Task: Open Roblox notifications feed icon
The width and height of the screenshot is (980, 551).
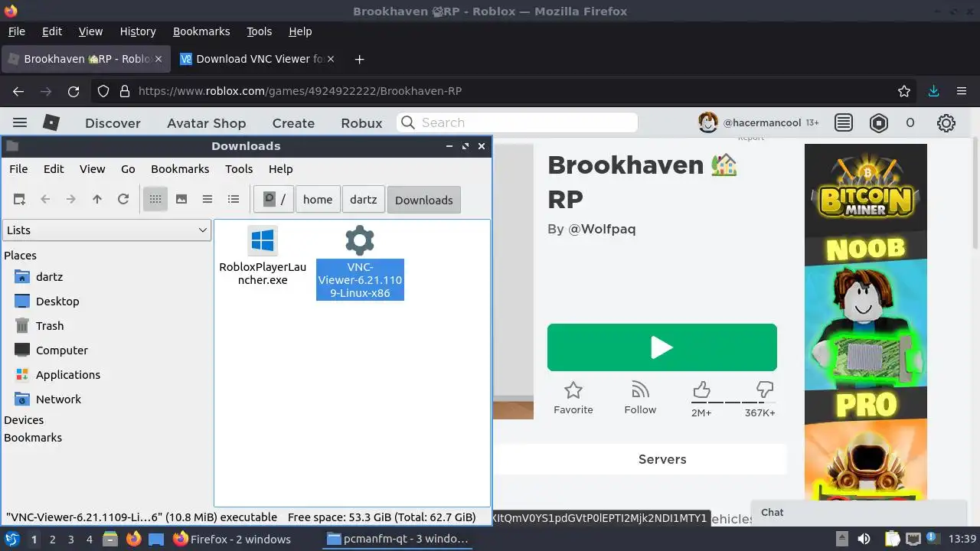Action: coord(844,122)
